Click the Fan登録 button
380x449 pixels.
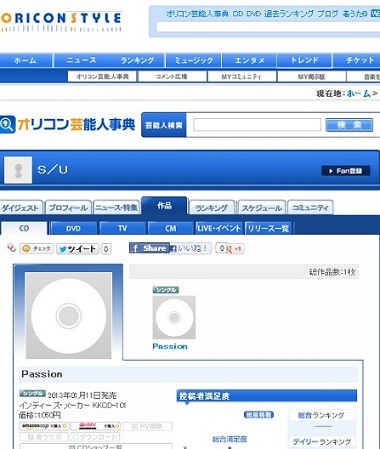click(346, 171)
